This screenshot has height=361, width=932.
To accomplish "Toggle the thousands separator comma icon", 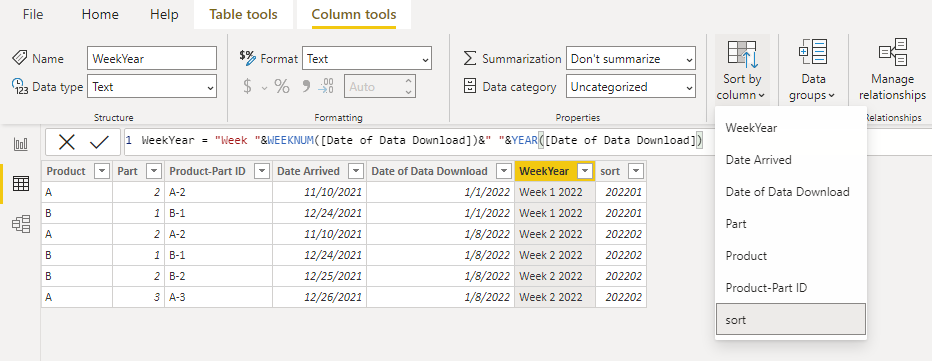I will [306, 87].
